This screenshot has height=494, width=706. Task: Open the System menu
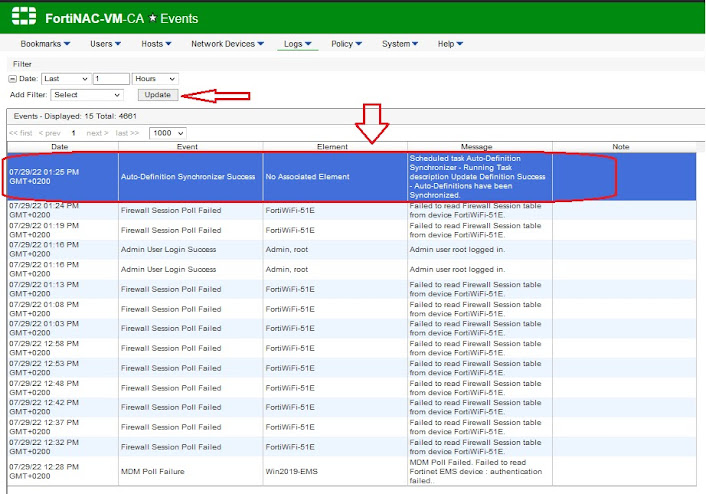(x=400, y=44)
